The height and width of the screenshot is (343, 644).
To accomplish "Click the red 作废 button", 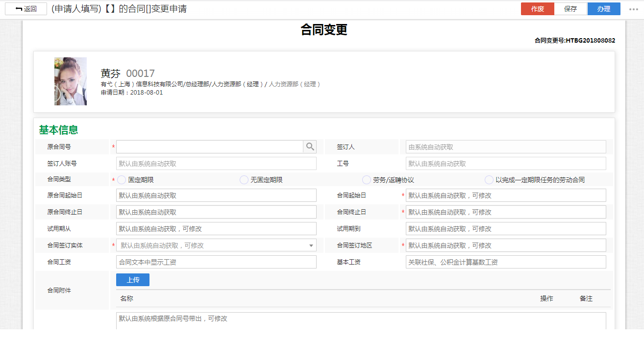I will click(x=538, y=9).
